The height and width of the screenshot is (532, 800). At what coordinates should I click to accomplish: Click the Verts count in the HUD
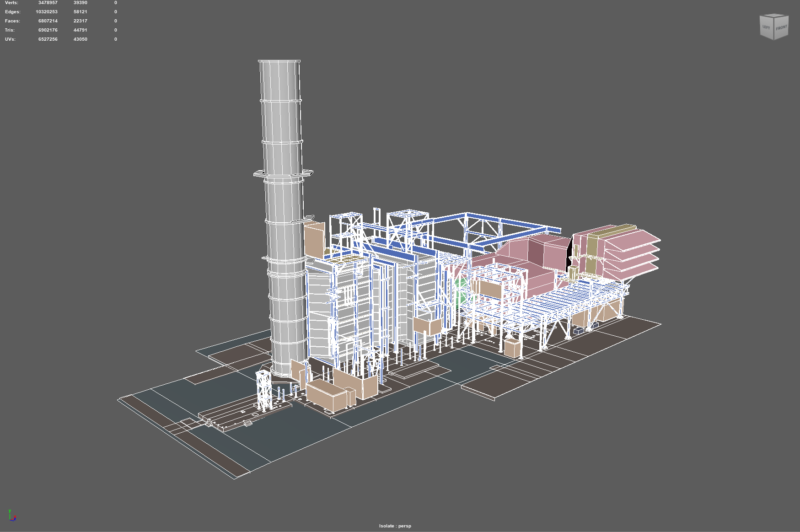pos(48,3)
